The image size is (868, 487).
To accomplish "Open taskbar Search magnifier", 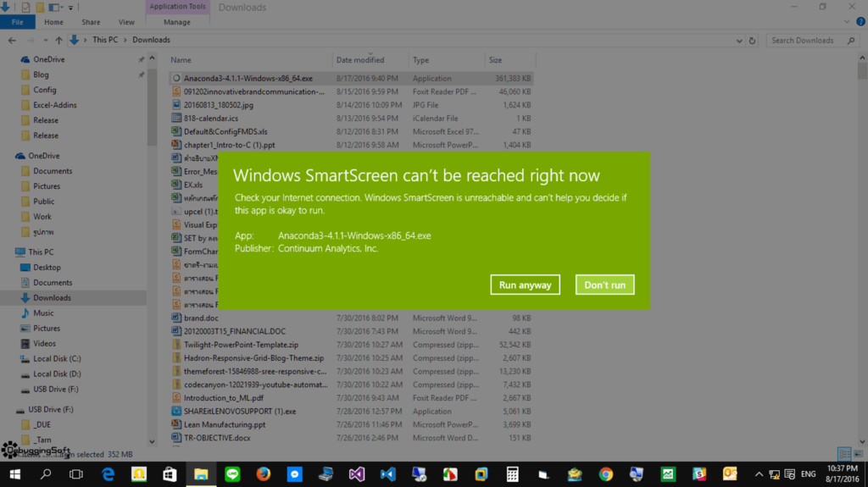I will pos(46,474).
